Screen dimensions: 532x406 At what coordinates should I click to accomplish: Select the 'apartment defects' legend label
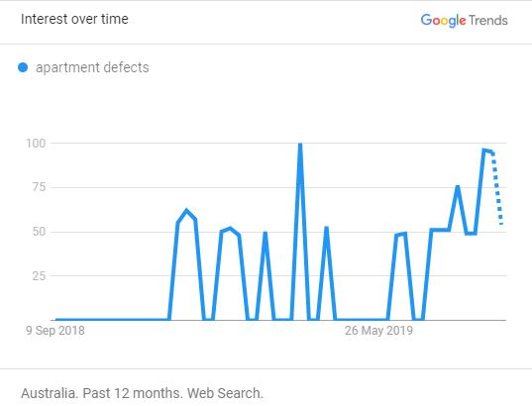click(92, 67)
